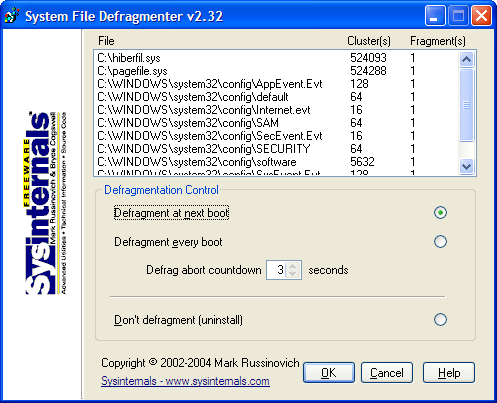Decrease the defrag abort countdown value
The height and width of the screenshot is (403, 497).
293,274
